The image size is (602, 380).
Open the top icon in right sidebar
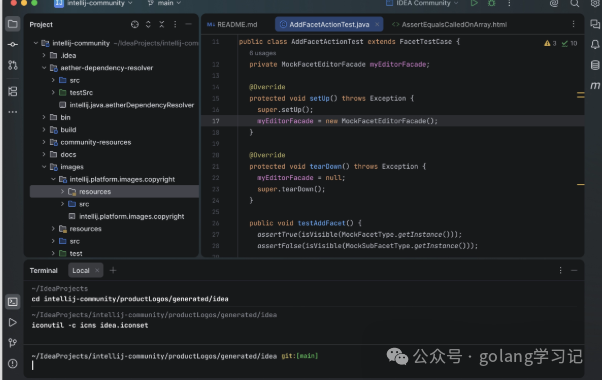pyautogui.click(x=595, y=24)
